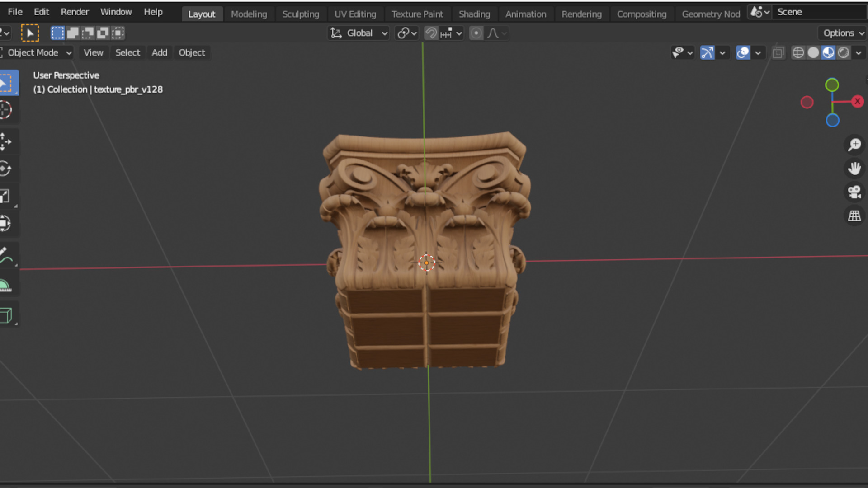Toggle proportional editing

click(x=476, y=33)
